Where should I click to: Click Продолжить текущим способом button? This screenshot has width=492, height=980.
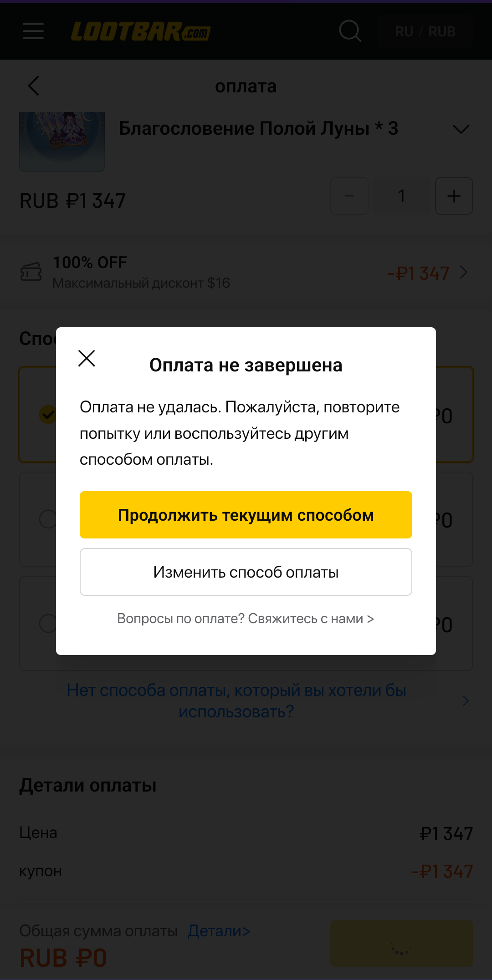pos(246,515)
